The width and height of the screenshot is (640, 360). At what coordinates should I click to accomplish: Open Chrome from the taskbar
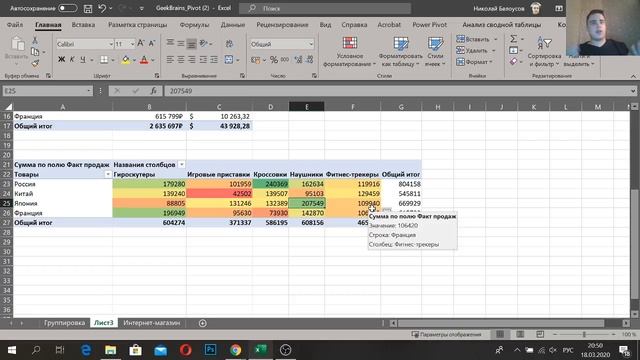click(236, 350)
